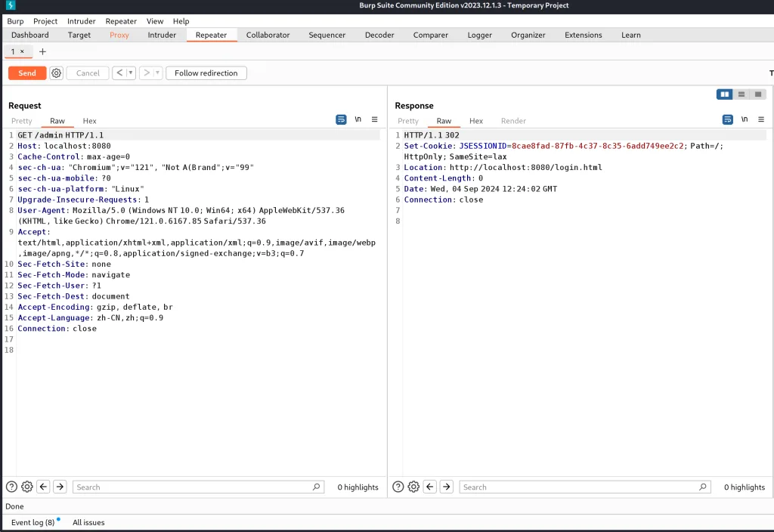Screen dimensions: 774x532
Task: Open the Project menu
Action: pos(45,21)
